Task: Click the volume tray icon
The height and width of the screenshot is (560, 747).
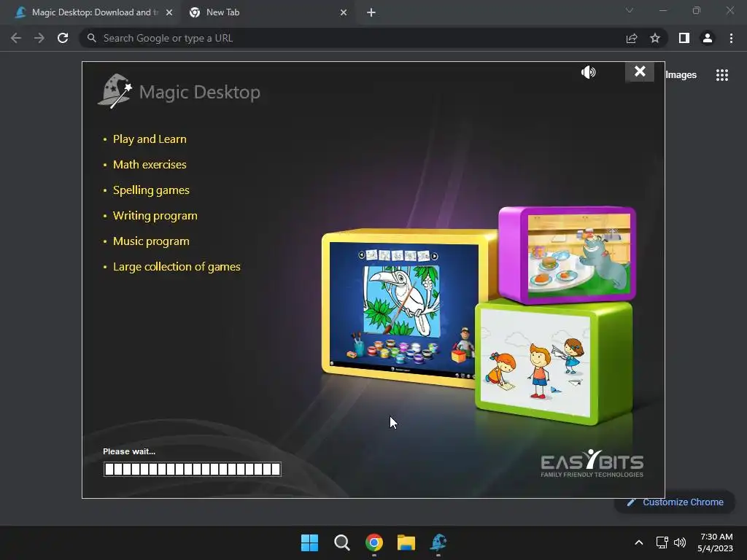Action: [680, 542]
